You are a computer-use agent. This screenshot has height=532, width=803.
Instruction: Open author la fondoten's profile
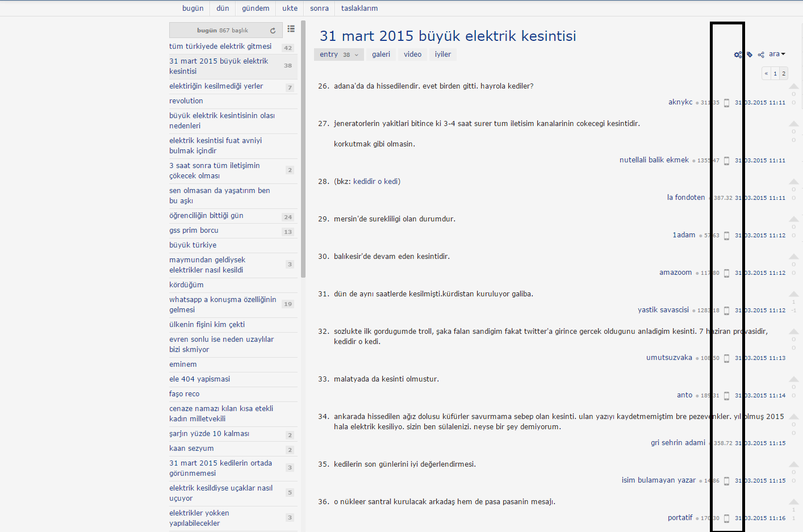click(686, 198)
